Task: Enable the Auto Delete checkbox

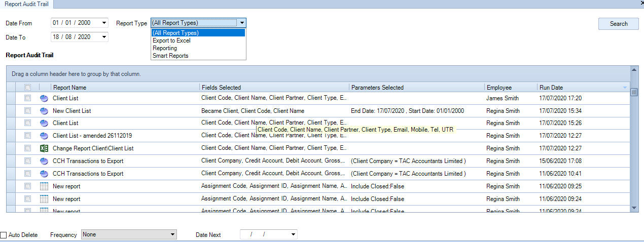Action: (x=4, y=235)
